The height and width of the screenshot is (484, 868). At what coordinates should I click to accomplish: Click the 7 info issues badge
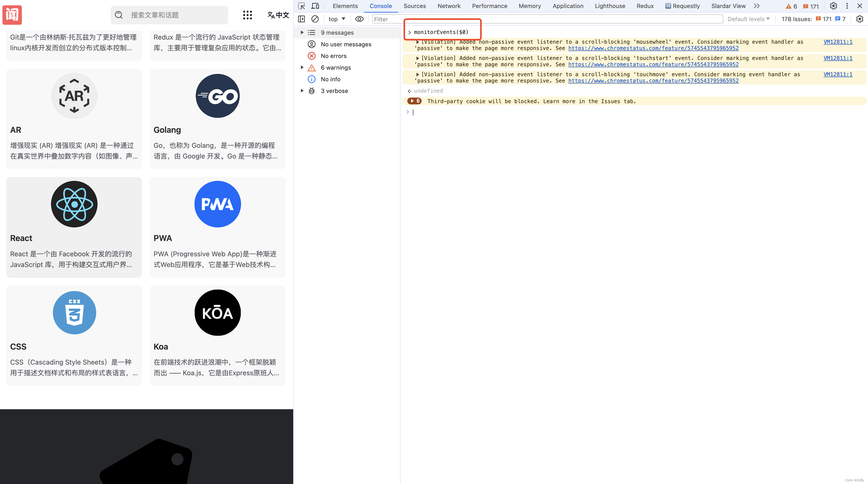pos(841,19)
